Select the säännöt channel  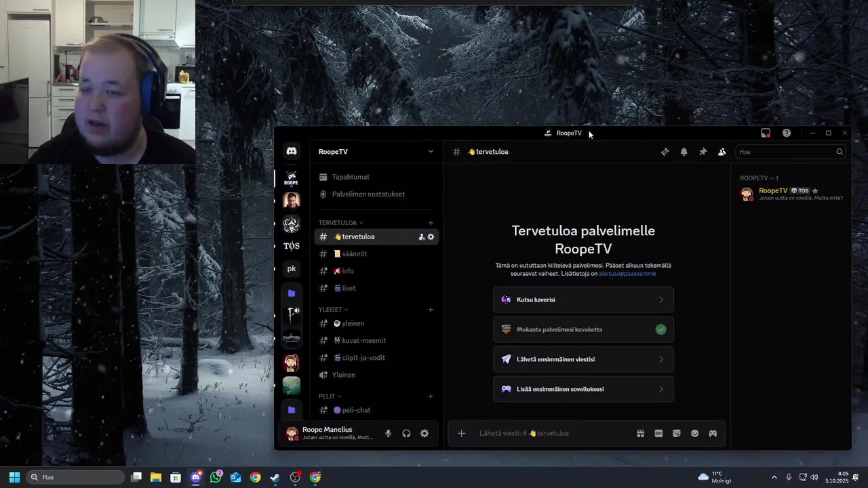click(376, 253)
